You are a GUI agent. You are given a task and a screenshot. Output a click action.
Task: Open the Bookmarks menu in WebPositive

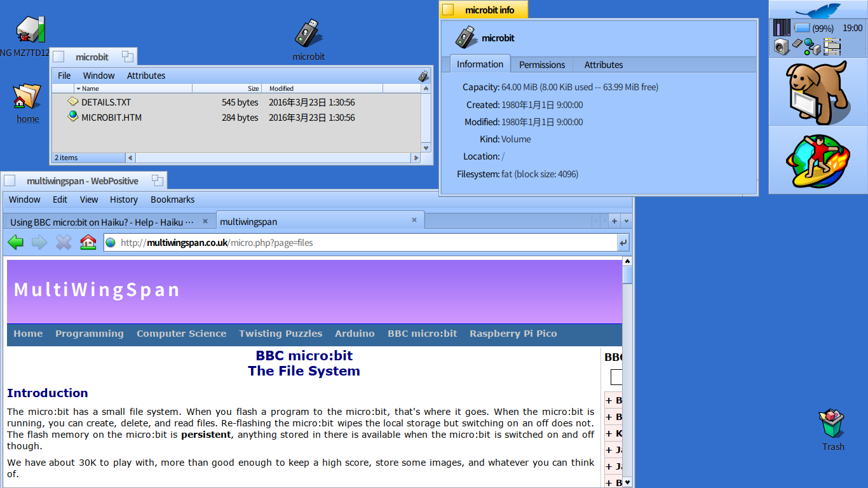coord(172,200)
